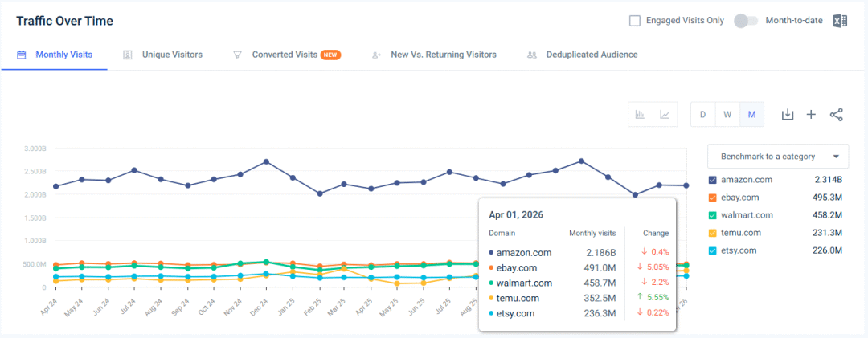Click the Monthly Visits calendar icon
Viewport: 868px width, 338px height.
tap(22, 55)
